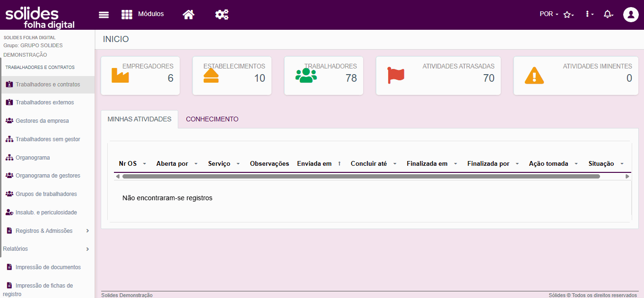Open the POR language dropdown
The height and width of the screenshot is (298, 644).
pos(549,14)
